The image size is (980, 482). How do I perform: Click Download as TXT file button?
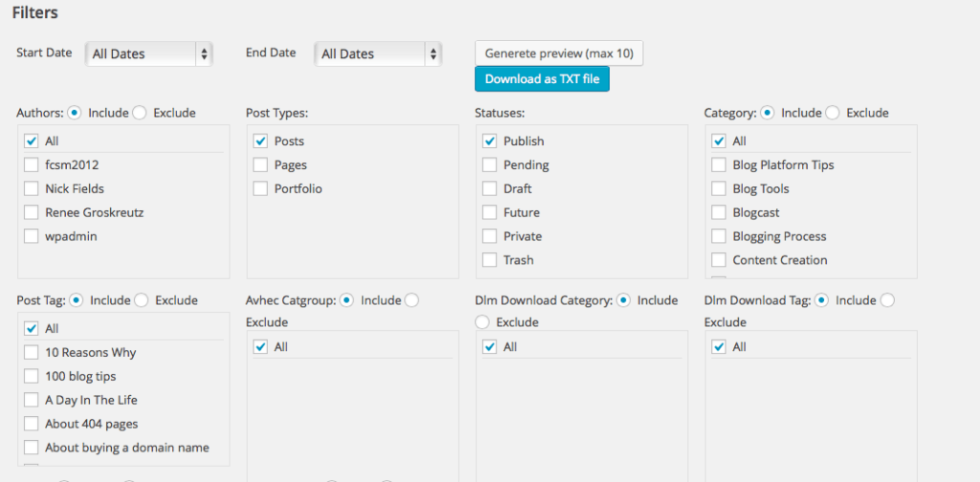542,79
